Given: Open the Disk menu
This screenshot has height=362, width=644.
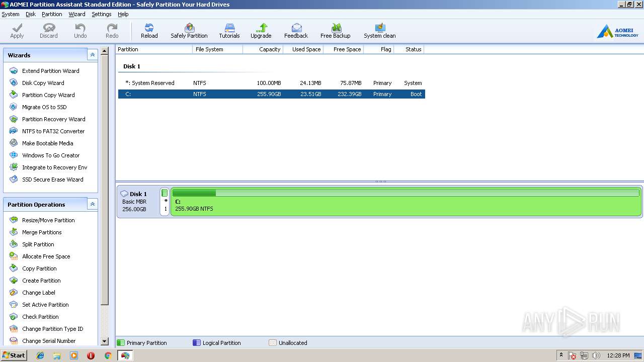Looking at the screenshot, I should 31,14.
